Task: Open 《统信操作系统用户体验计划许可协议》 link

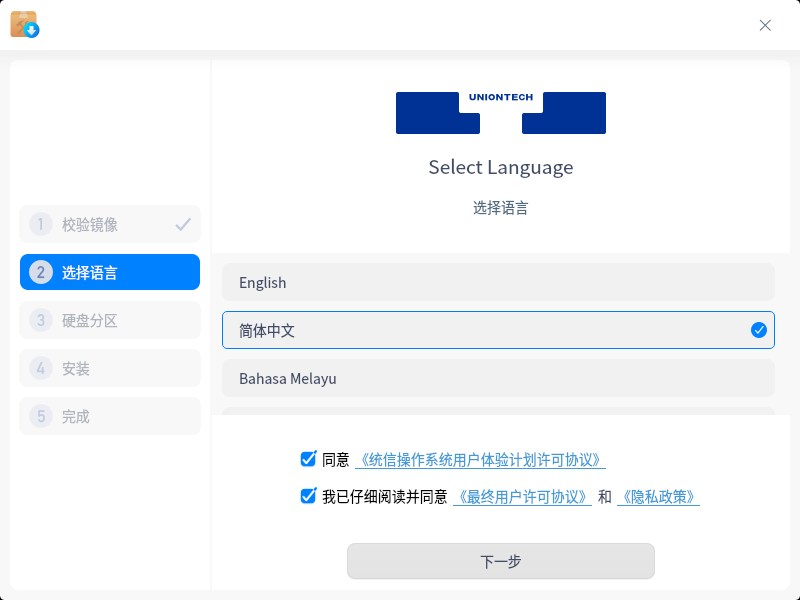Action: click(x=480, y=460)
